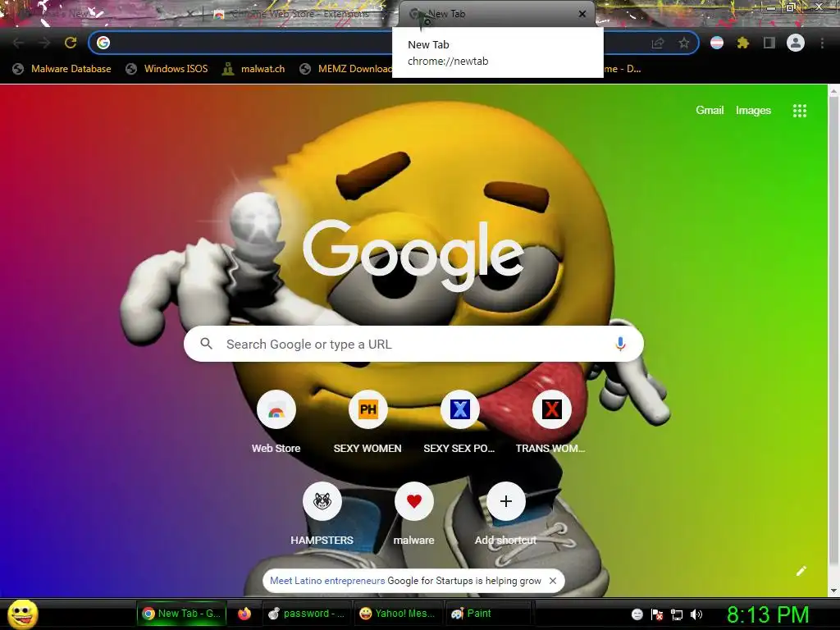Customize this page with the pencil icon
Screen dimensions: 840x630
(801, 571)
